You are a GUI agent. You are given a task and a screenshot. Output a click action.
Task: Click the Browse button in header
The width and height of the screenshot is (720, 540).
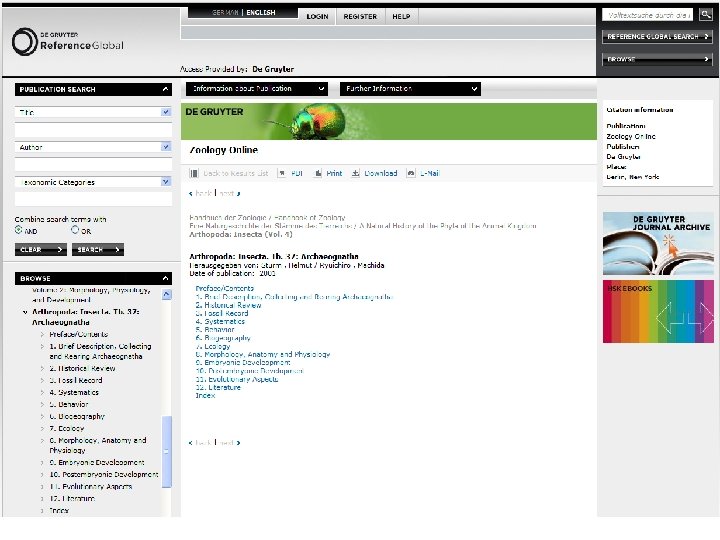coord(657,59)
